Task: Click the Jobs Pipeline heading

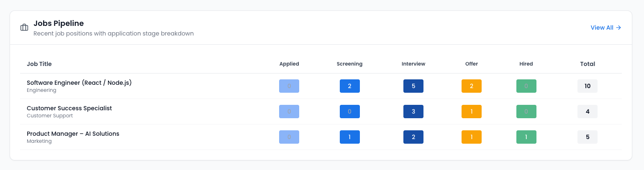Action: [59, 23]
